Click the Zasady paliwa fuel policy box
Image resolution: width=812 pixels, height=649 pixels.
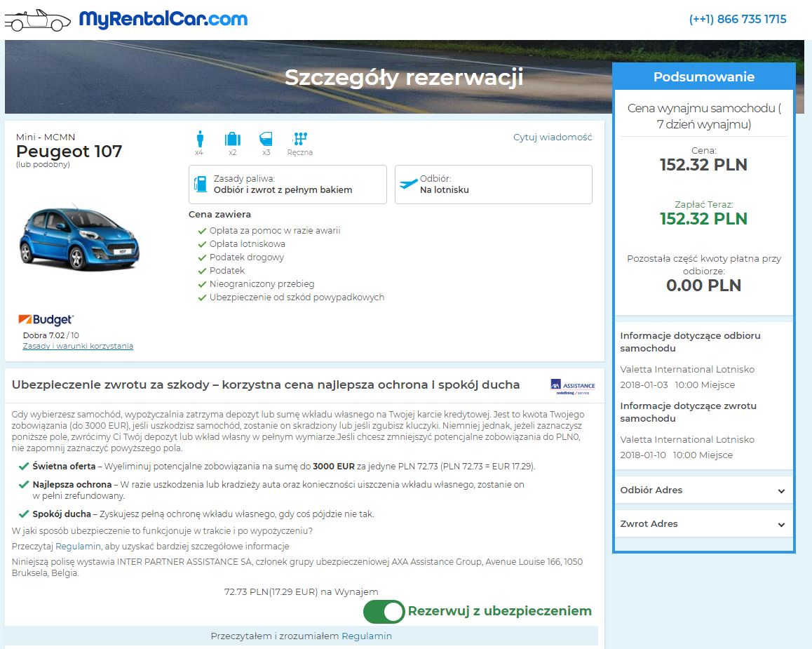tap(287, 185)
